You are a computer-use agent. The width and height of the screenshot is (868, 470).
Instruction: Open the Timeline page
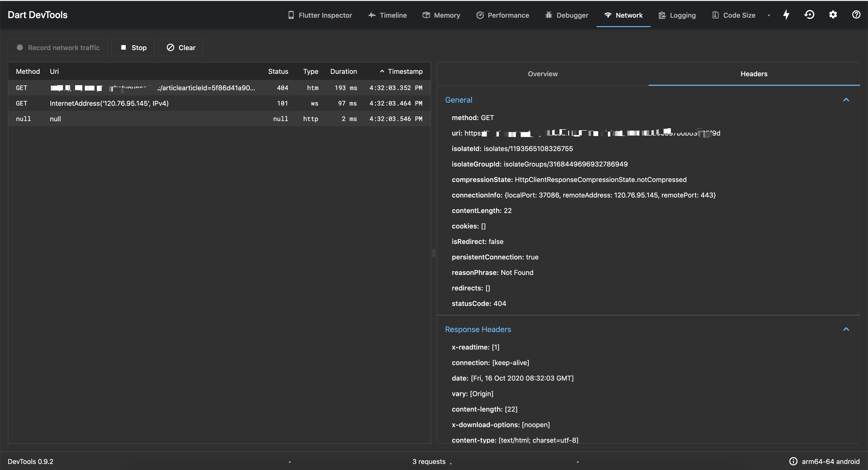[387, 15]
